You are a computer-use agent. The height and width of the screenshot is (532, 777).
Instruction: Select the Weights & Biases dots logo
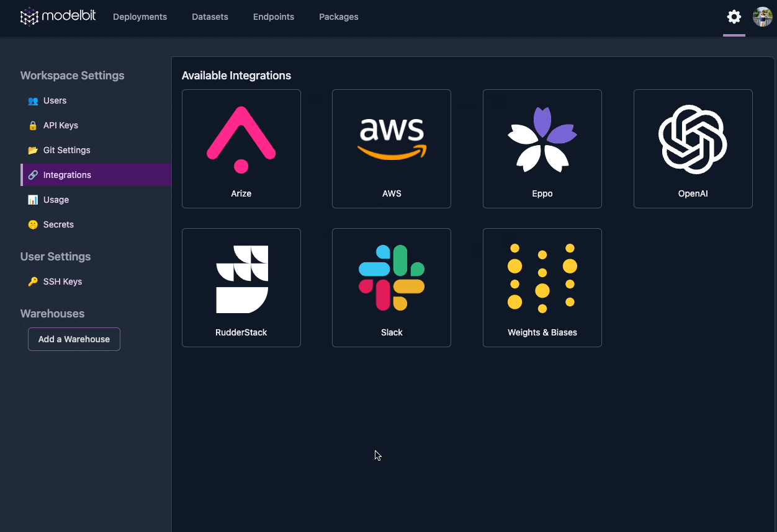click(542, 278)
